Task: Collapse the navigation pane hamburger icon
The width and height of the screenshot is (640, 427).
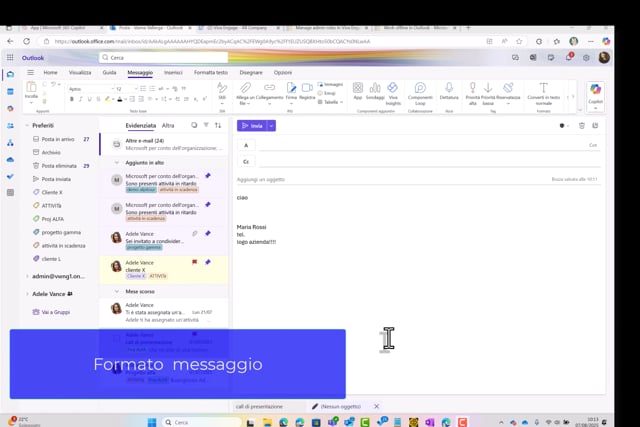Action: (31, 72)
